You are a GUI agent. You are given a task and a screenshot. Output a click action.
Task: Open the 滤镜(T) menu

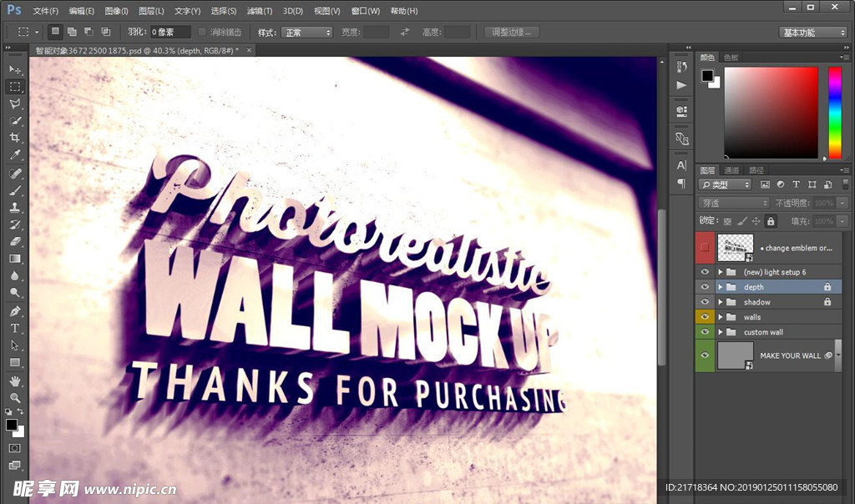[260, 11]
